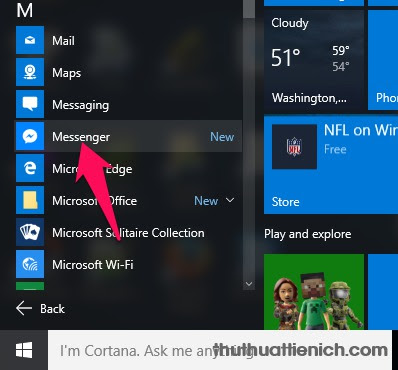Click the 51° temperature reading
The height and width of the screenshot is (370, 398).
point(286,57)
